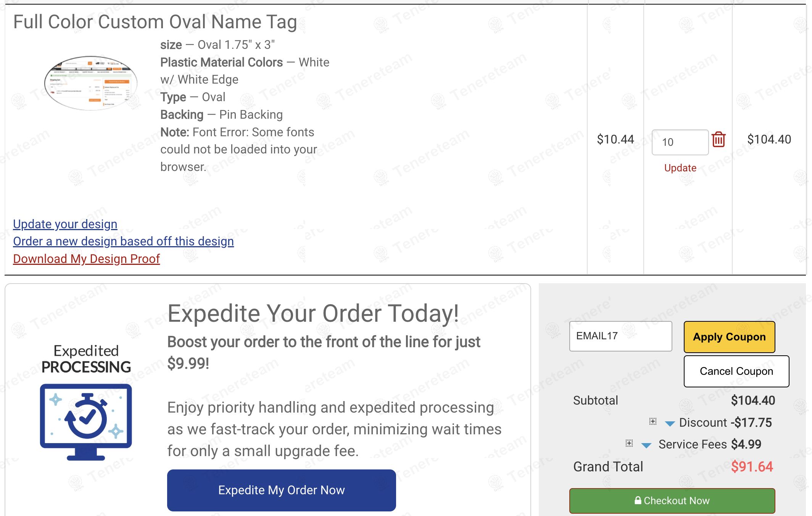The height and width of the screenshot is (516, 812).
Task: Open the Update your design link
Action: point(65,224)
